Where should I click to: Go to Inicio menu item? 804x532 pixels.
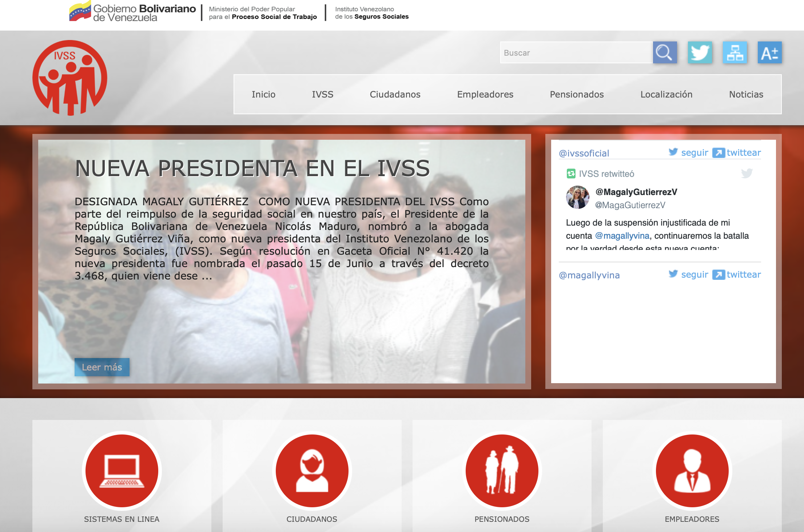tap(263, 94)
